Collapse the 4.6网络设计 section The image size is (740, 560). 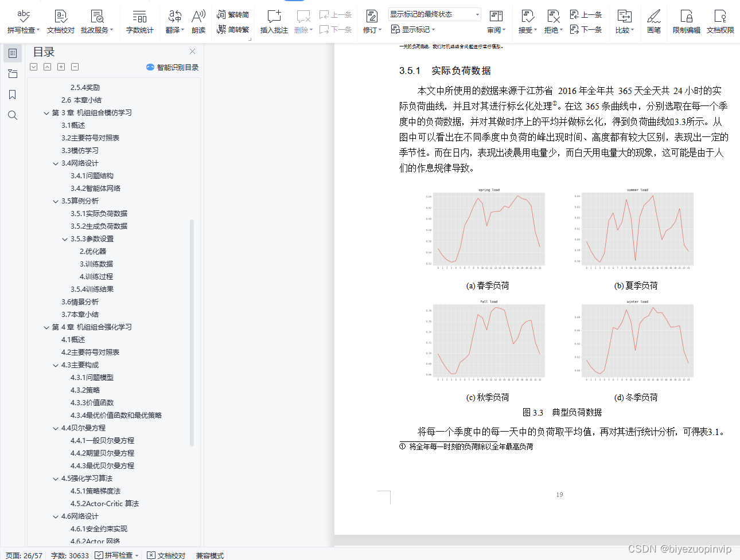coord(56,516)
